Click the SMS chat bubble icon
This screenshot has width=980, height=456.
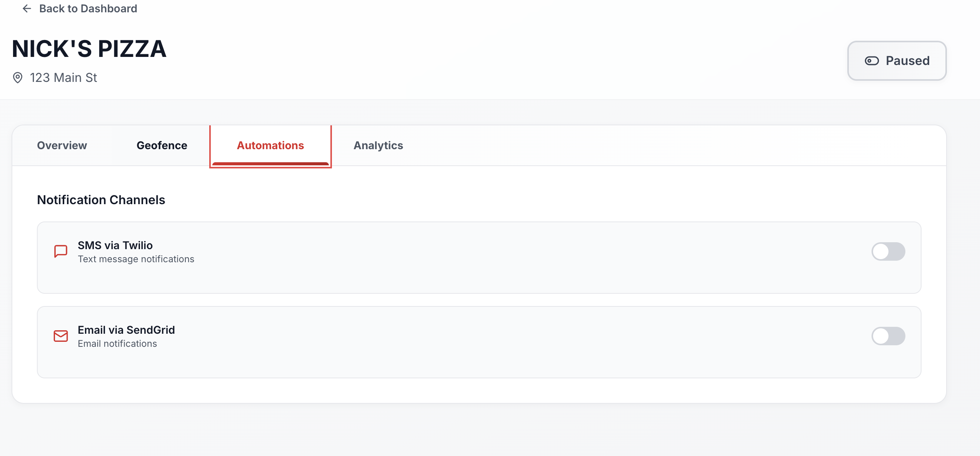point(61,251)
